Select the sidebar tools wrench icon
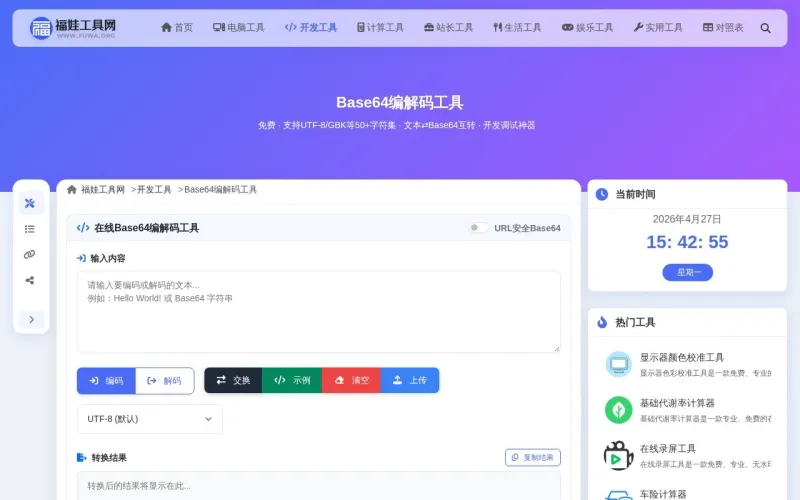Viewport: 800px width, 500px height. click(30, 203)
